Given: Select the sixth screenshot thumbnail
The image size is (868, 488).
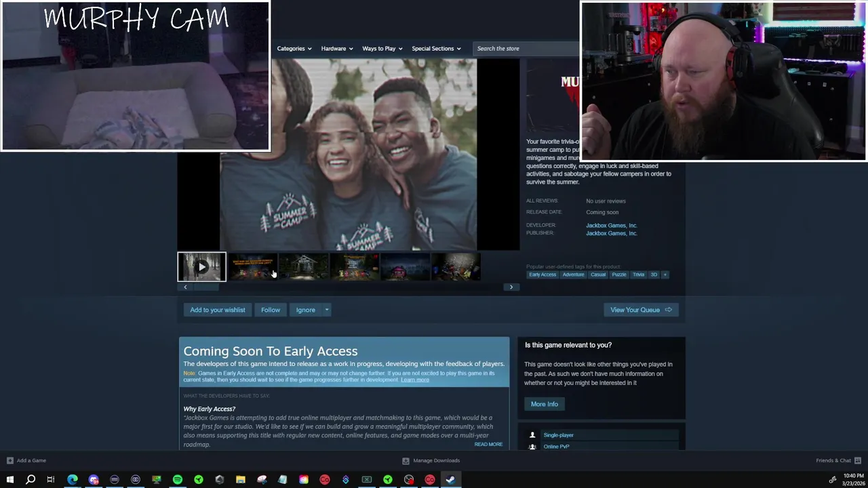Looking at the screenshot, I should coord(456,266).
